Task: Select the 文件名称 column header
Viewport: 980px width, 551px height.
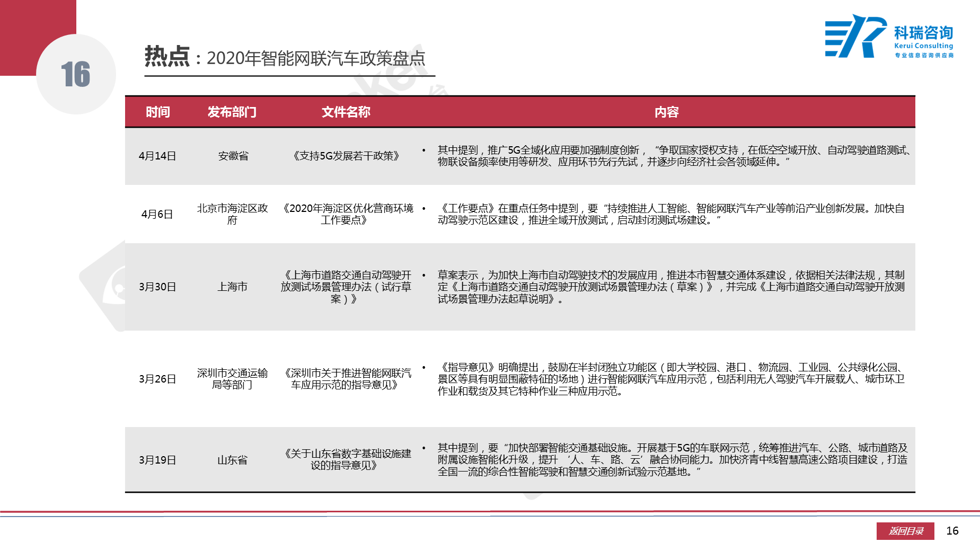Action: (346, 112)
